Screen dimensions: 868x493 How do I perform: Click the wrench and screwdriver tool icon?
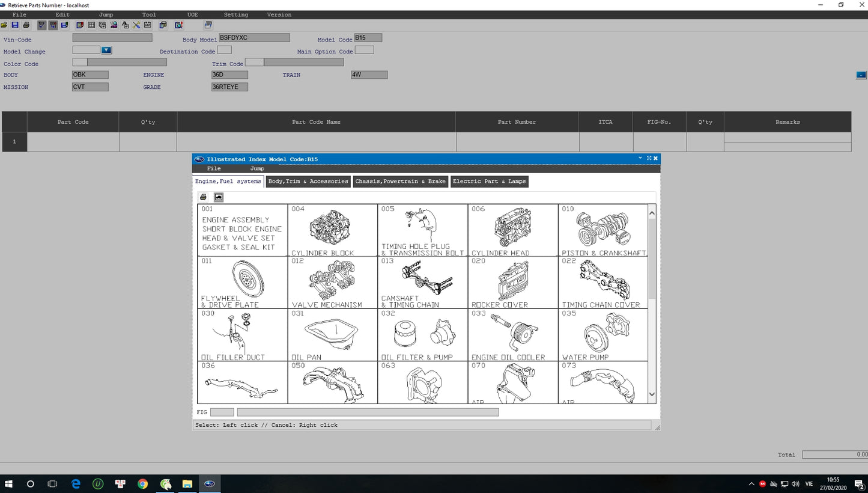point(136,25)
